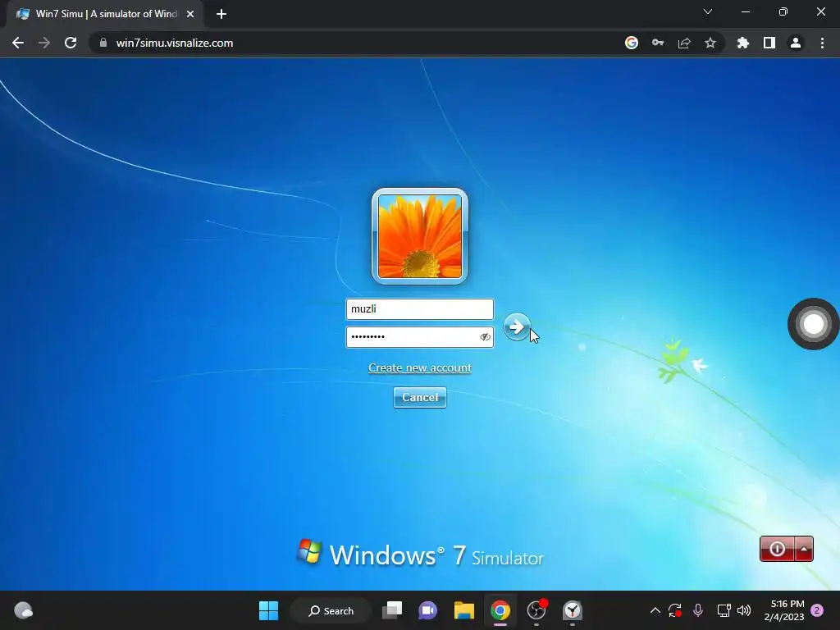Screen dimensions: 840x630
Task: Switch to Chrome in taskbar
Action: (500, 610)
